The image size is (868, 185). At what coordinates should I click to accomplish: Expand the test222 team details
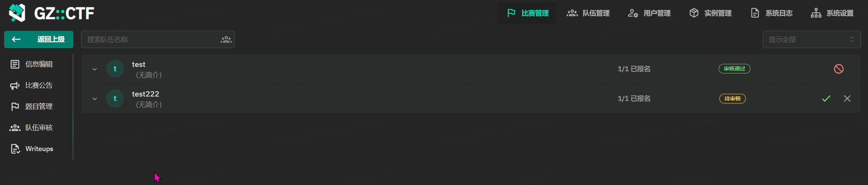94,99
